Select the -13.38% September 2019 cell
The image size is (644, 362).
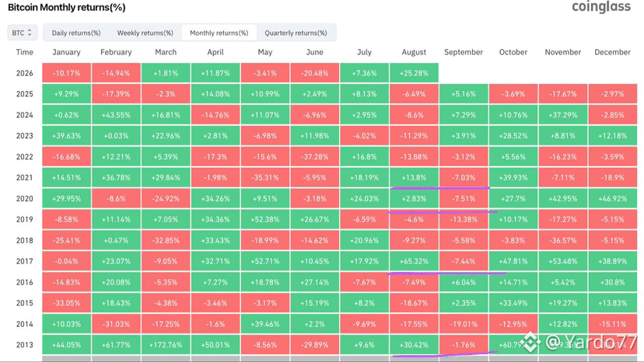(x=464, y=220)
